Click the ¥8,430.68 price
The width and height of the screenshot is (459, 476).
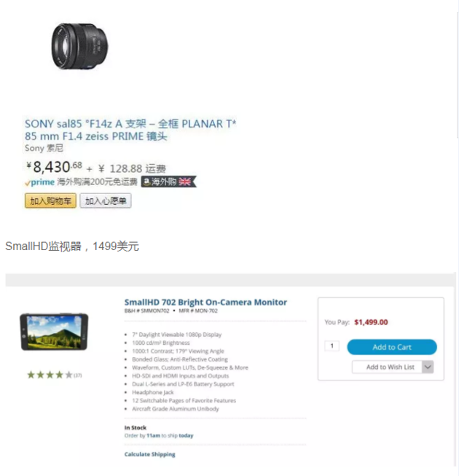point(55,167)
